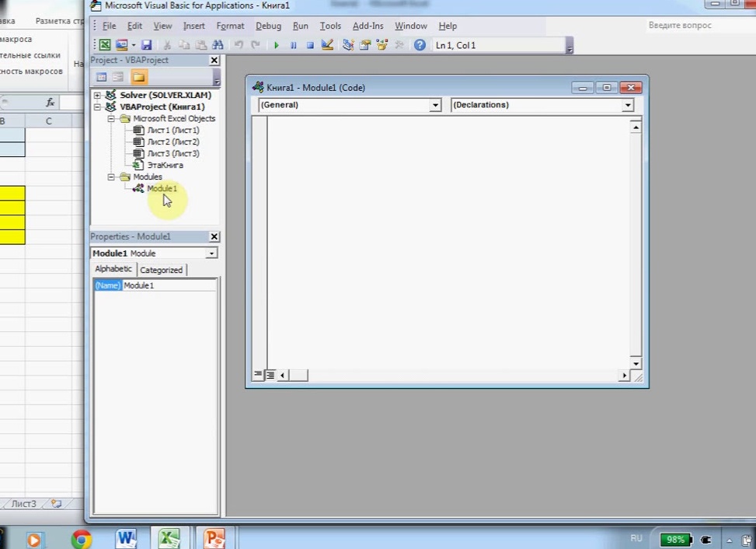Open the Edit menu
The image size is (756, 549).
(x=134, y=26)
